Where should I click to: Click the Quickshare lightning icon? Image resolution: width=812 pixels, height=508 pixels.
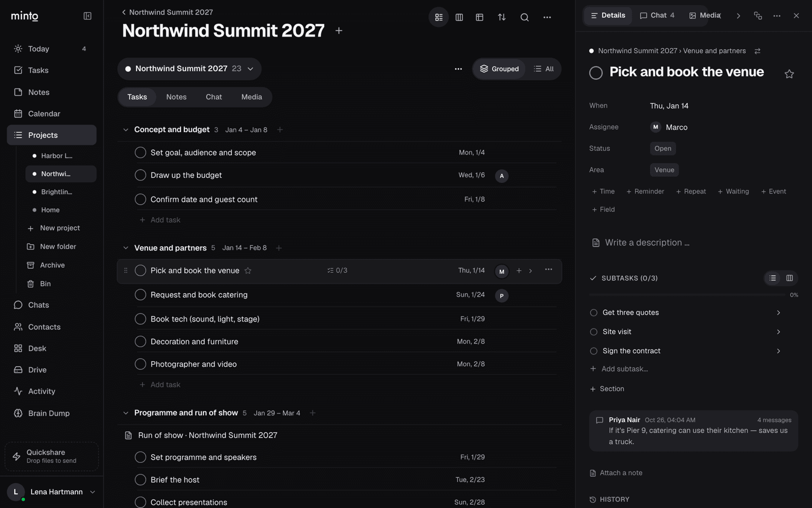[17, 456]
